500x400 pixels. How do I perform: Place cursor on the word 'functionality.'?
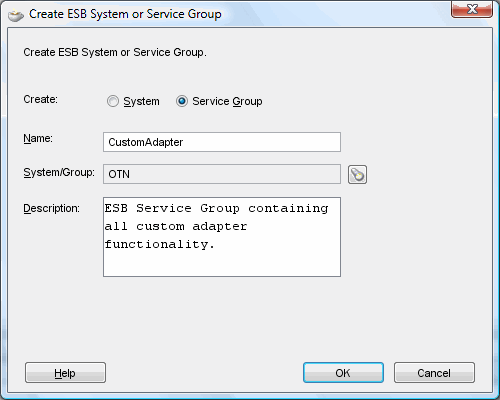click(160, 244)
